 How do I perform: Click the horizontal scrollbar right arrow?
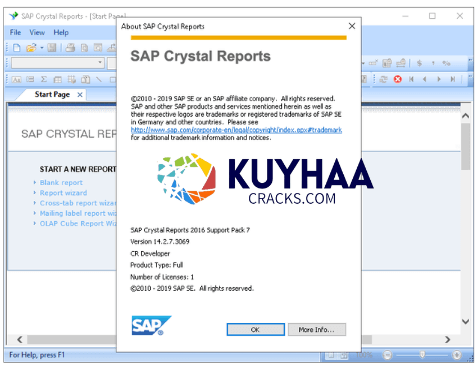click(448, 340)
